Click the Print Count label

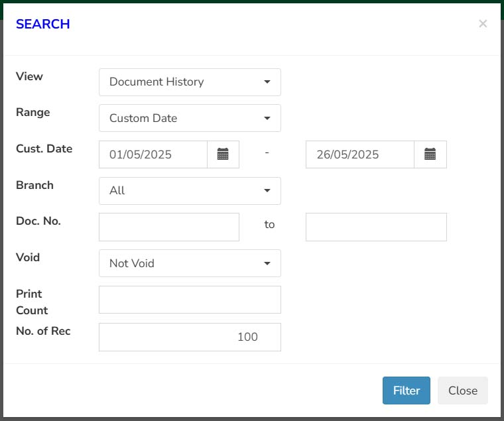(x=32, y=302)
